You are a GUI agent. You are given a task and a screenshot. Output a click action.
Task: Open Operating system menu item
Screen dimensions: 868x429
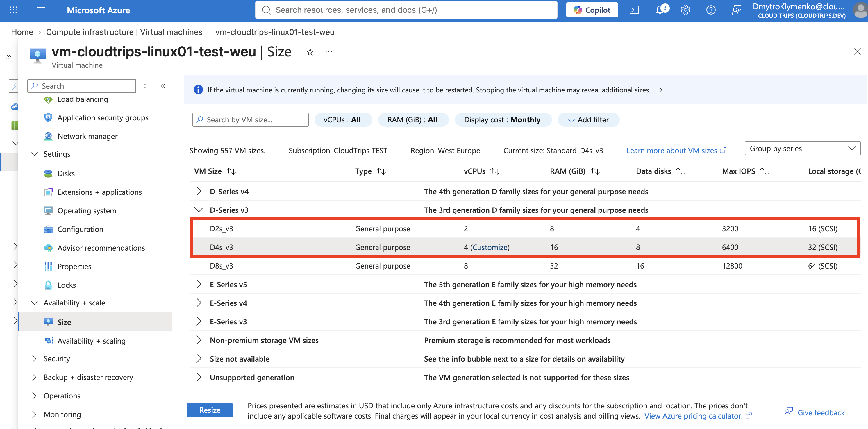click(87, 210)
